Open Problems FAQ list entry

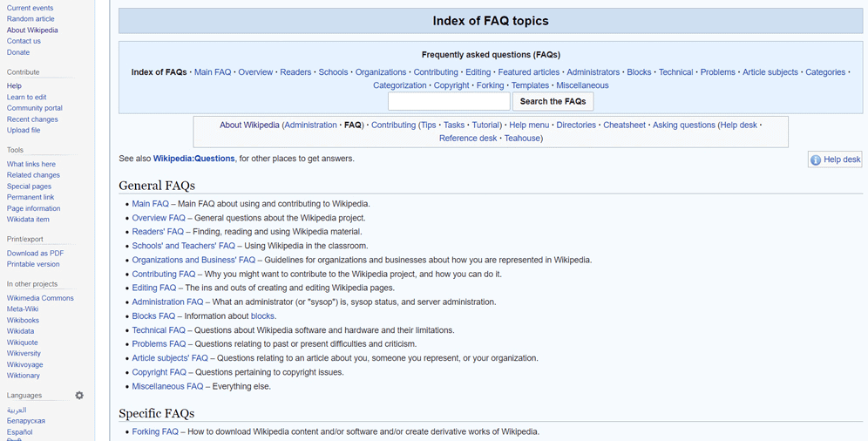pyautogui.click(x=159, y=344)
